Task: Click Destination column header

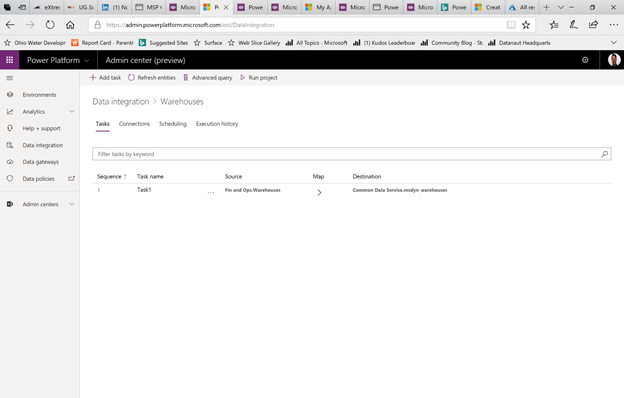Action: pyautogui.click(x=367, y=176)
